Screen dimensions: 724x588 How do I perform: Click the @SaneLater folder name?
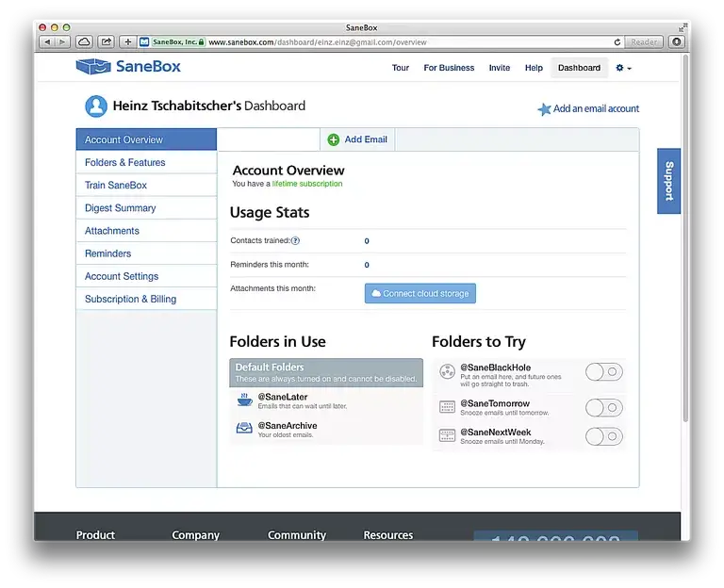283,397
